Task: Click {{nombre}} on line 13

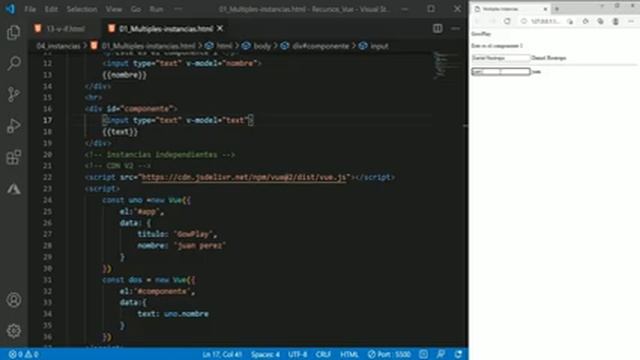Action: (x=124, y=75)
